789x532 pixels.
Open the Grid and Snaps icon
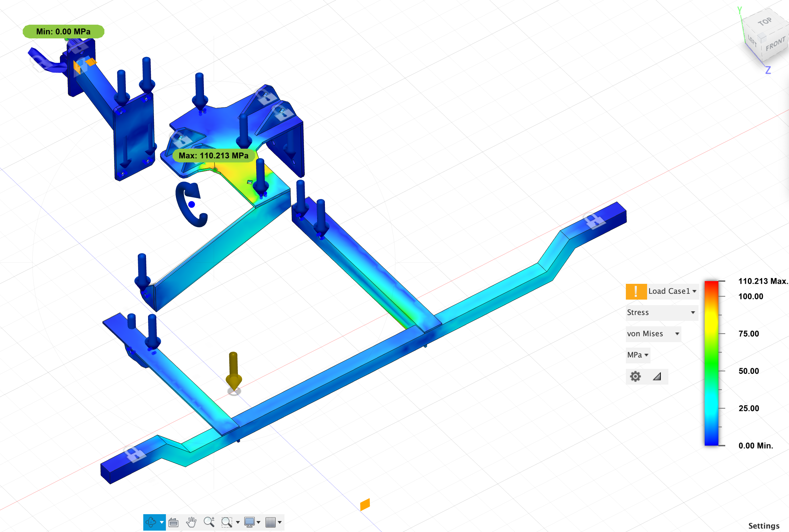pyautogui.click(x=271, y=522)
